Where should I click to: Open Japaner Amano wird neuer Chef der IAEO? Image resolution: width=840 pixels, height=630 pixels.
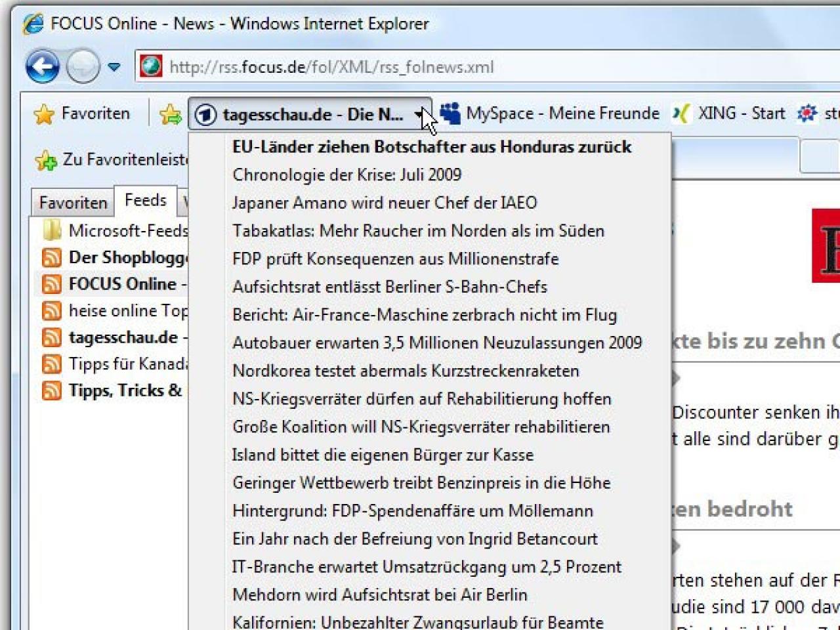[431, 203]
